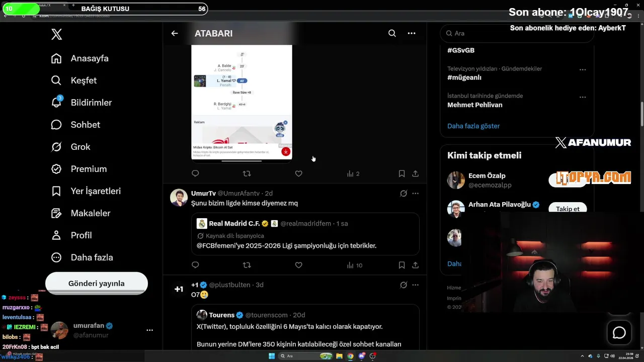Share UmurTv post
The width and height of the screenshot is (644, 362).
point(415,265)
